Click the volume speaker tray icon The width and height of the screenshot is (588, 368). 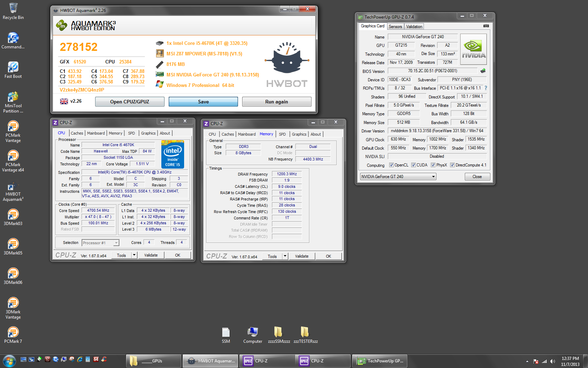[x=553, y=361]
